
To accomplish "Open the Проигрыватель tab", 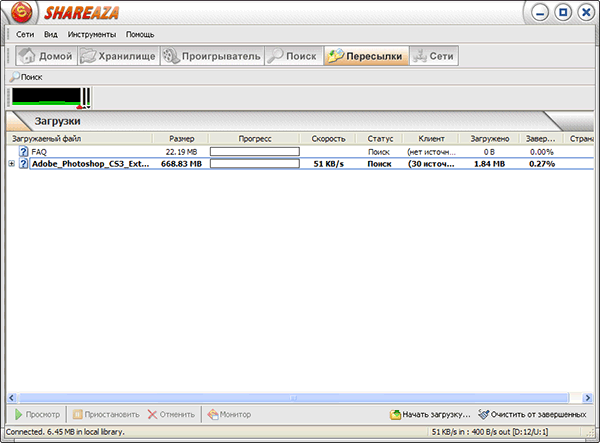I will click(212, 56).
